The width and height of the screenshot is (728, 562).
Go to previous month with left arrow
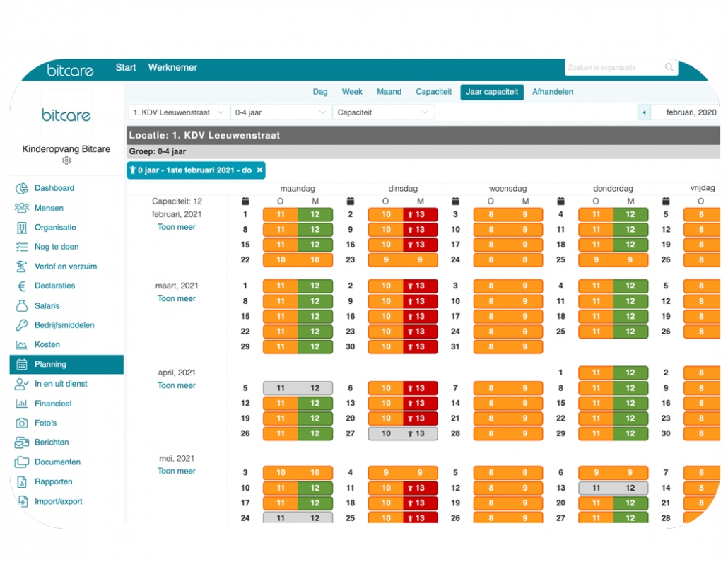644,112
